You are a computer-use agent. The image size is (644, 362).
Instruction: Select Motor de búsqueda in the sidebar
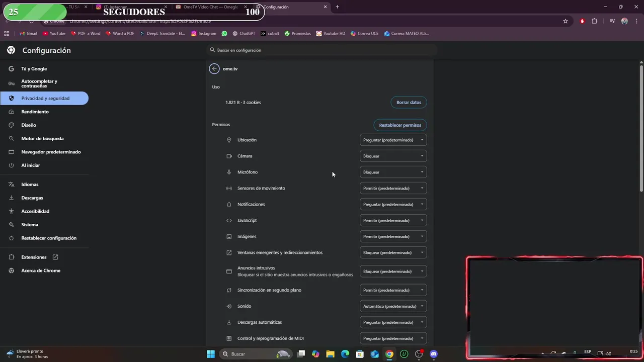[44, 138]
